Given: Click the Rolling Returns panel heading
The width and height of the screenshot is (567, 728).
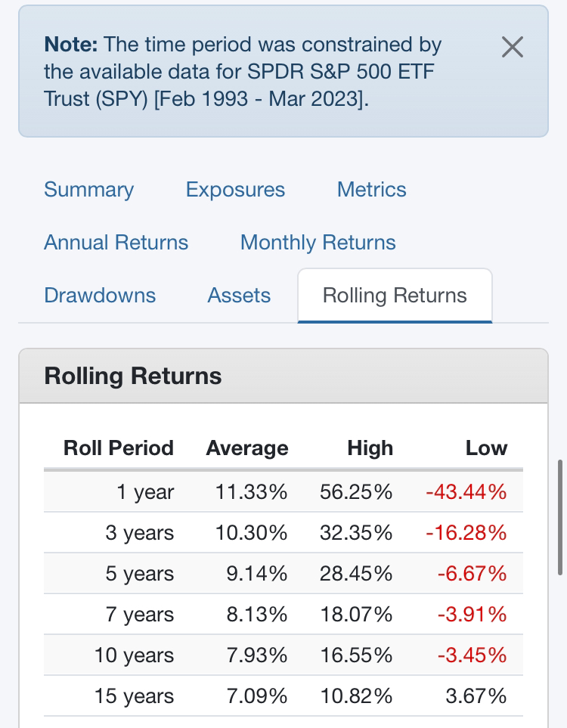Looking at the screenshot, I should point(133,376).
